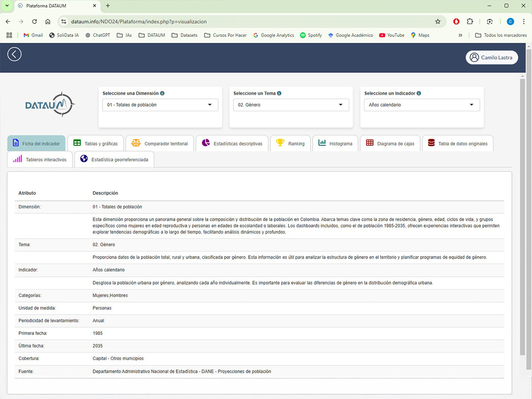Expand the indicador dropdown showing Años calendario
The height and width of the screenshot is (399, 532).
point(422,104)
